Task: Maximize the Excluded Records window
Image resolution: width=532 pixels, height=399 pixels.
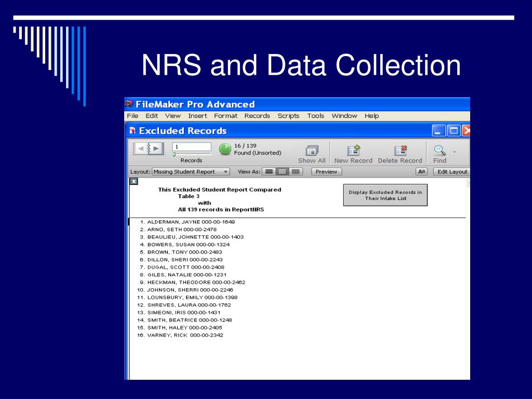Action: click(454, 130)
